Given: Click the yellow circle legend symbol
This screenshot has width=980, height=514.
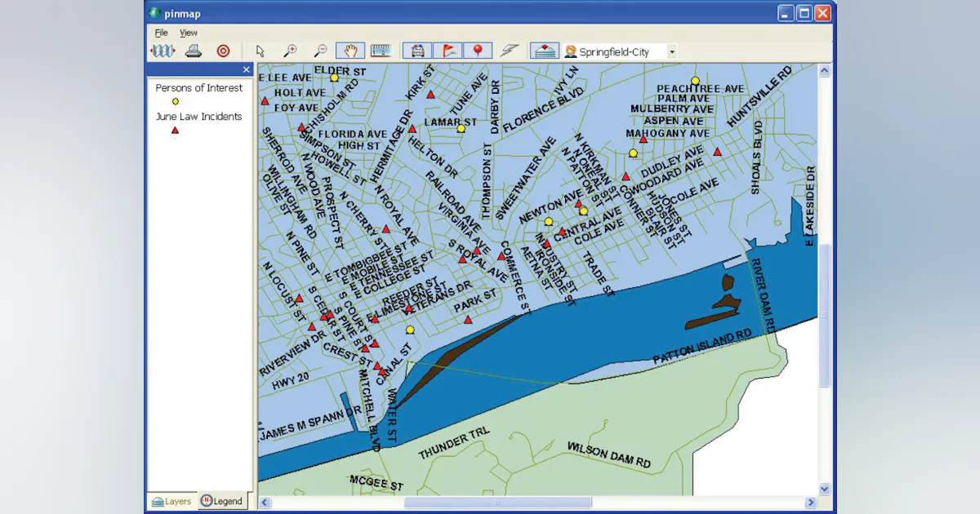Looking at the screenshot, I should pyautogui.click(x=175, y=101).
